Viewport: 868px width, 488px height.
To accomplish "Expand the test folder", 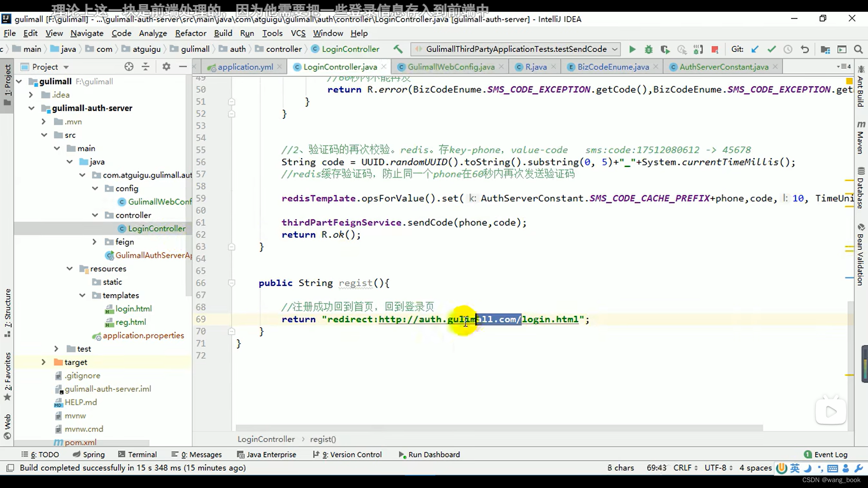I will pyautogui.click(x=56, y=348).
